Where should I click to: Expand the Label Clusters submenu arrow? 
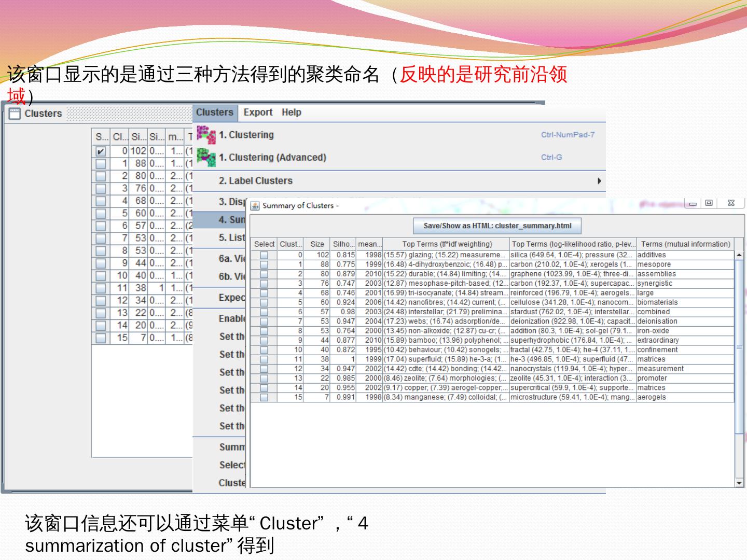[599, 181]
